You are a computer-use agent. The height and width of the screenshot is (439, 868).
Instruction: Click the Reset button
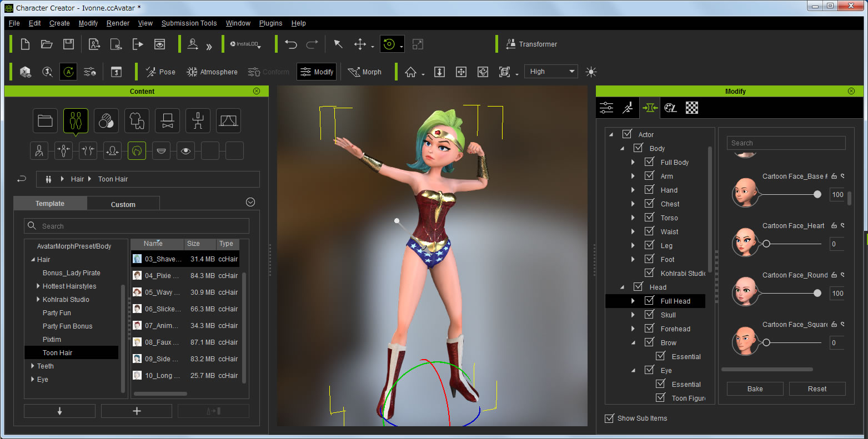[x=817, y=388]
